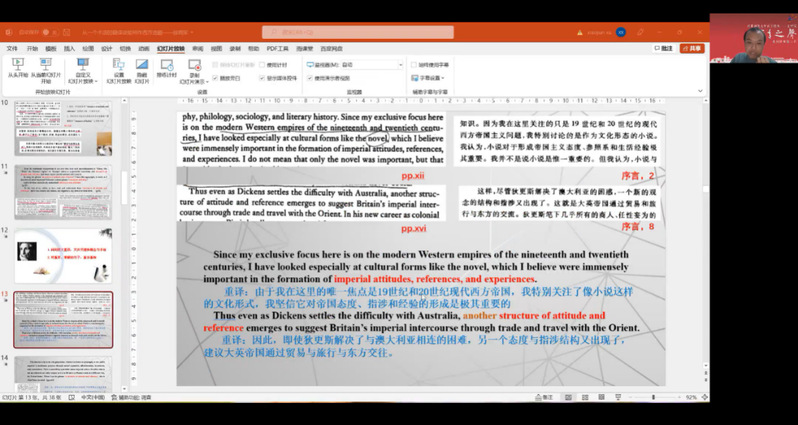
Task: Open the Comments (批注) button
Action: point(664,48)
